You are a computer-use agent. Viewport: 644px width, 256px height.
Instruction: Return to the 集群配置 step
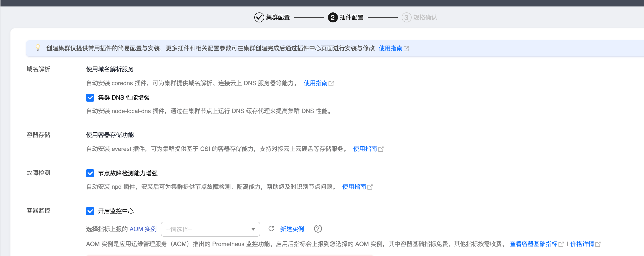pos(278,17)
